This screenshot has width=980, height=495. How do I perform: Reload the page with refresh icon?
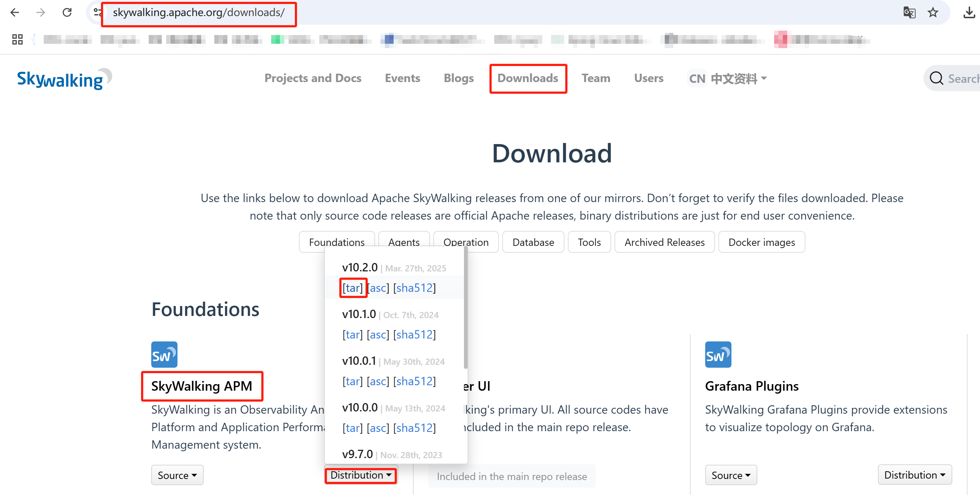(67, 12)
